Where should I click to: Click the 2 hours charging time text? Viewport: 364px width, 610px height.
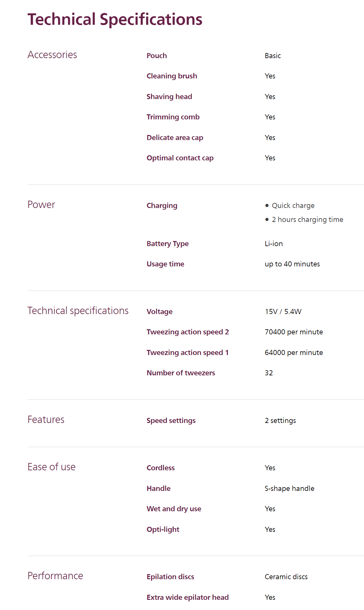(307, 219)
